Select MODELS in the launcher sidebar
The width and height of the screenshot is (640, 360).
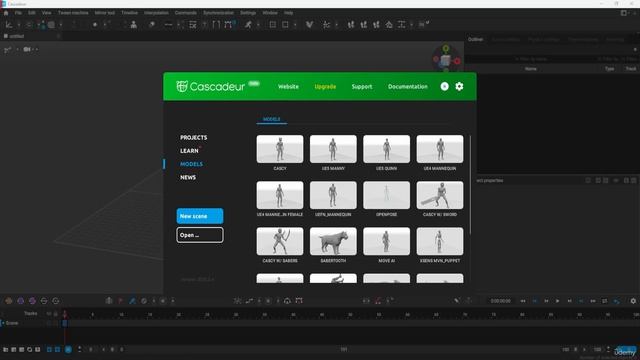[x=191, y=164]
